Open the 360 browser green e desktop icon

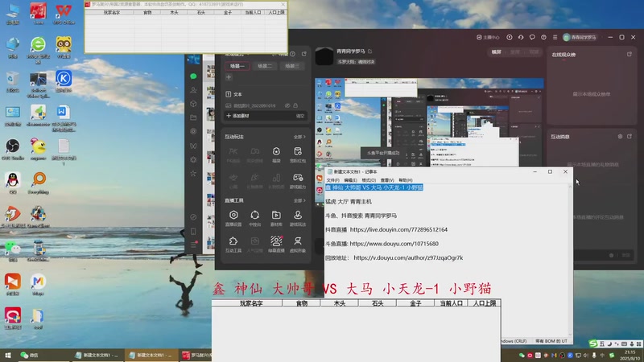pos(38,49)
